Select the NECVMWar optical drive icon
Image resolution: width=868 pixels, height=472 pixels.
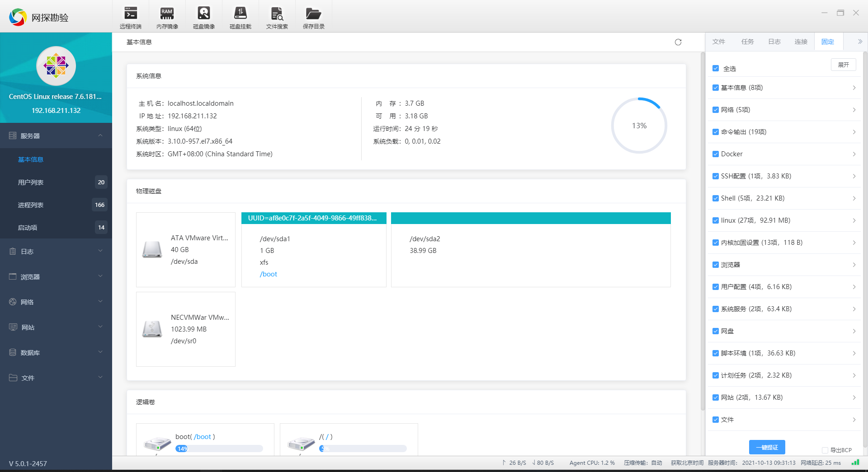pyautogui.click(x=152, y=329)
